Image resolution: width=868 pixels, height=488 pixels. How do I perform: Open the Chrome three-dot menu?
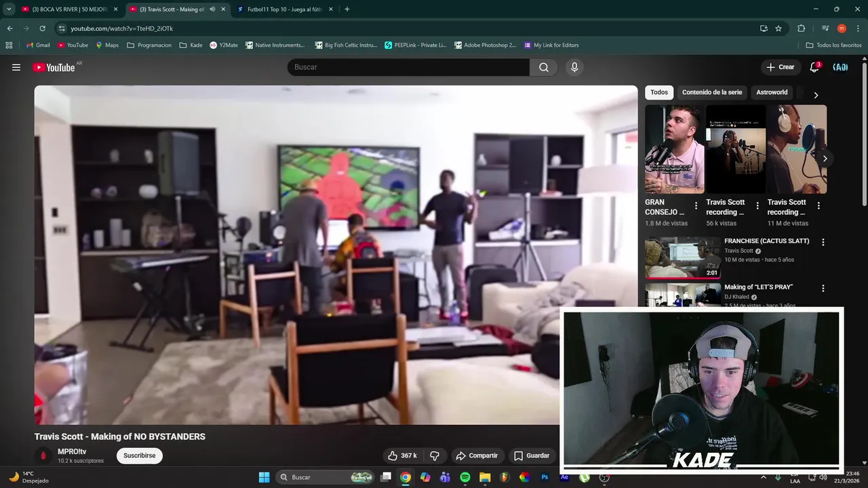pos(858,28)
